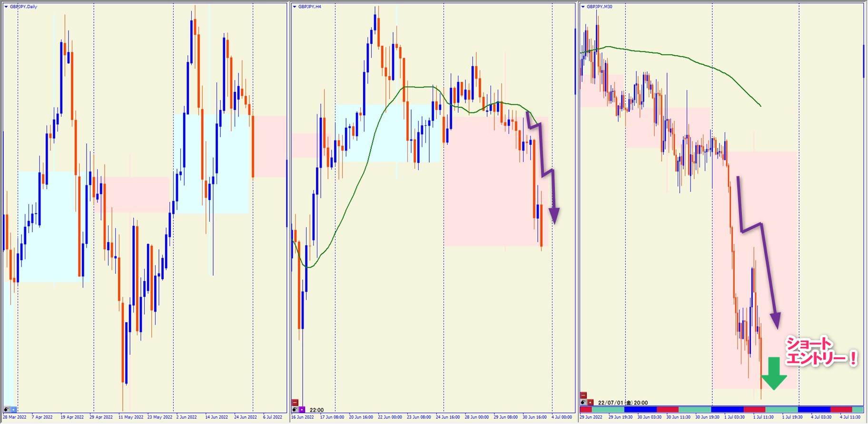This screenshot has height=424, width=868.
Task: Click the bomb icon in the Daily chart
Action: click(7, 409)
